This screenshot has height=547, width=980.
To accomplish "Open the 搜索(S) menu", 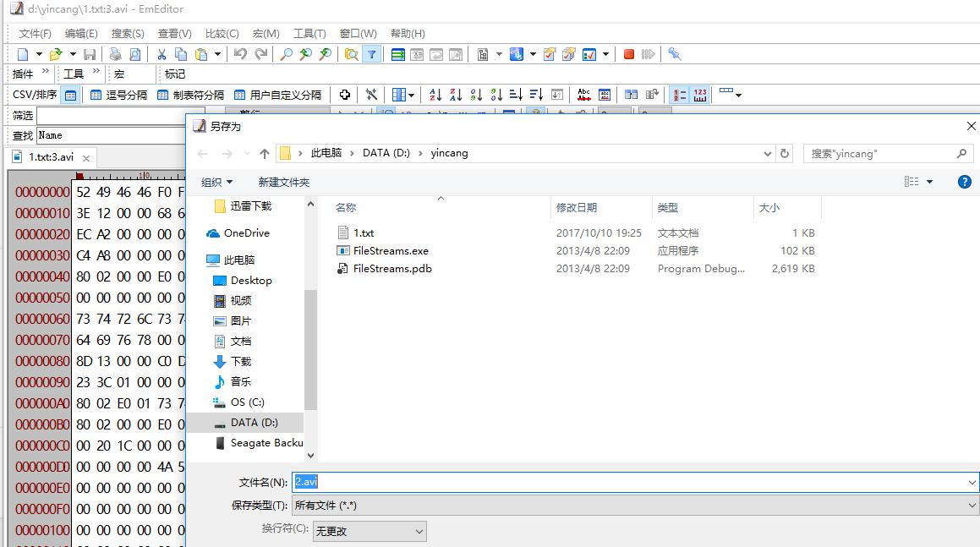I will [x=127, y=33].
